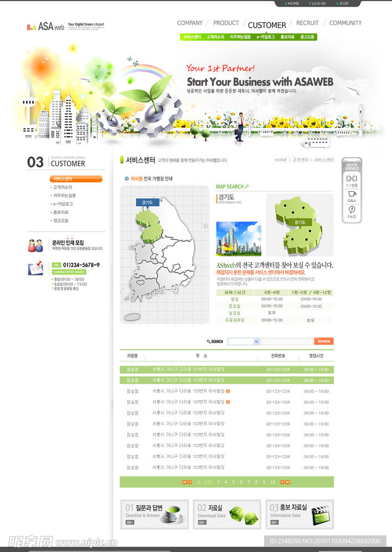Open e-카달로그 in the left sidebar
This screenshot has width=392, height=552.
point(63,204)
